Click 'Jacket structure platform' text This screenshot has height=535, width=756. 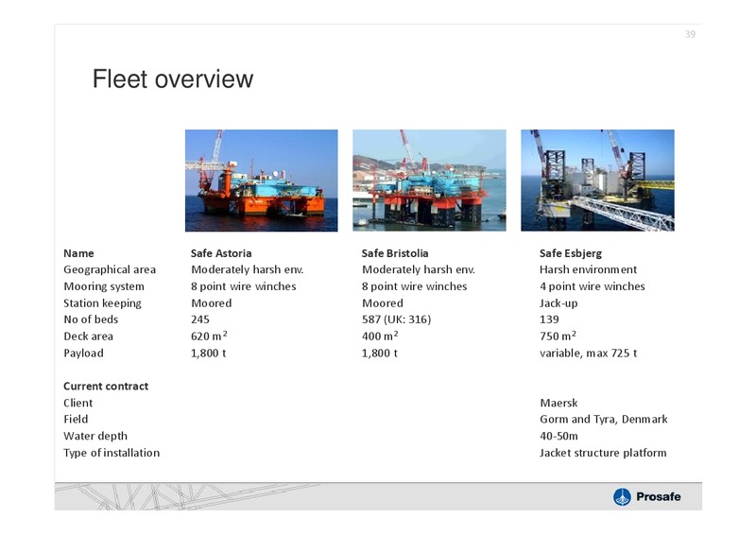point(603,453)
